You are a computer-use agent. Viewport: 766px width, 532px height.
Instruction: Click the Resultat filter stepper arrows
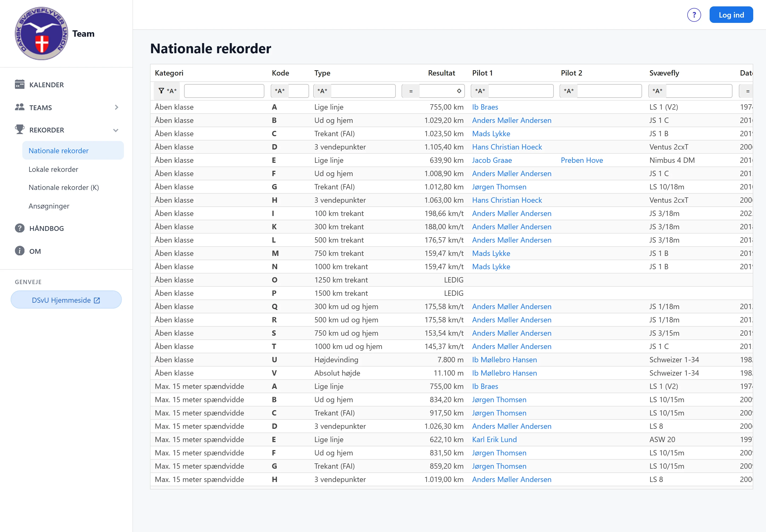click(459, 91)
